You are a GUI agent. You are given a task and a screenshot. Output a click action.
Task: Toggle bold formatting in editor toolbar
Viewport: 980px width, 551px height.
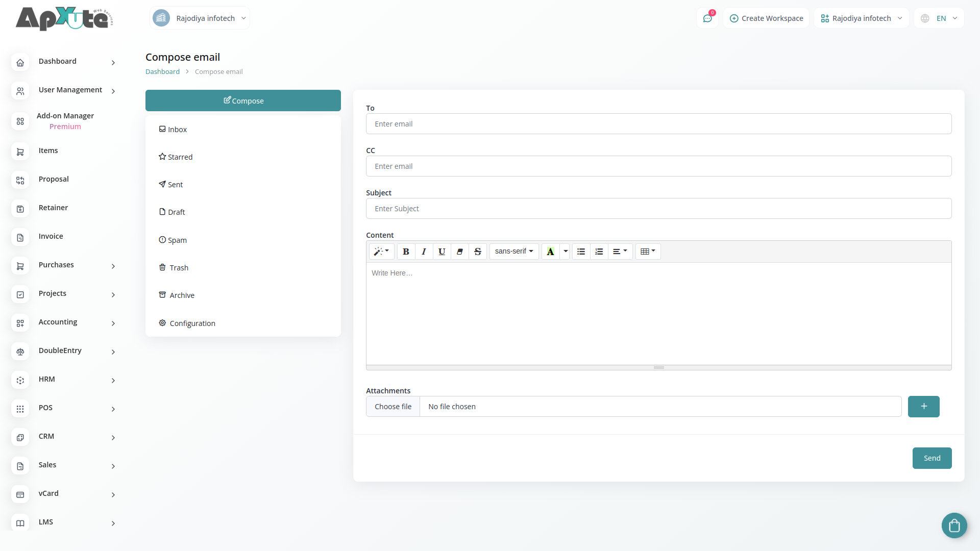pos(406,252)
